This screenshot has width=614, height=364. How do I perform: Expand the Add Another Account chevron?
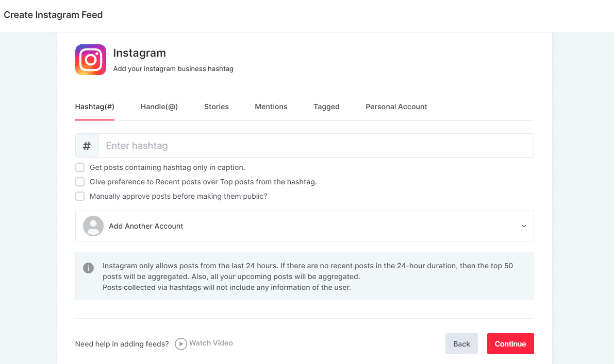click(x=523, y=226)
